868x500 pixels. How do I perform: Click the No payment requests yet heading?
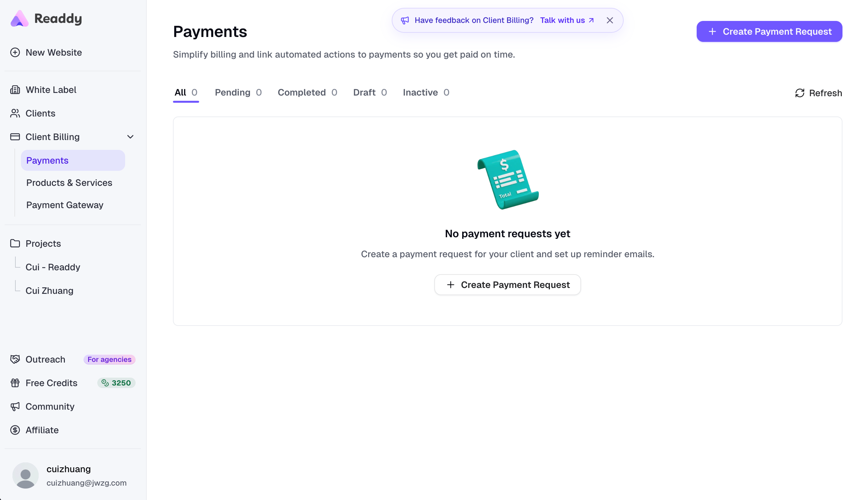tap(507, 234)
